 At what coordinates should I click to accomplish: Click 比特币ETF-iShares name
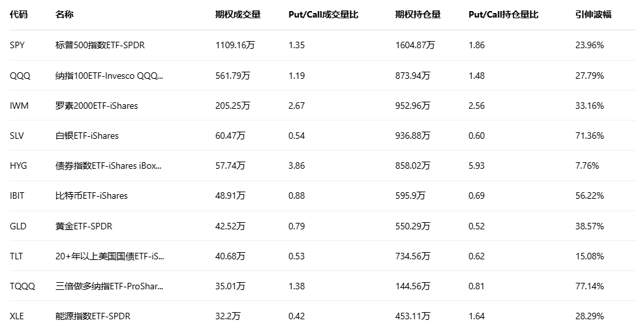tap(91, 195)
